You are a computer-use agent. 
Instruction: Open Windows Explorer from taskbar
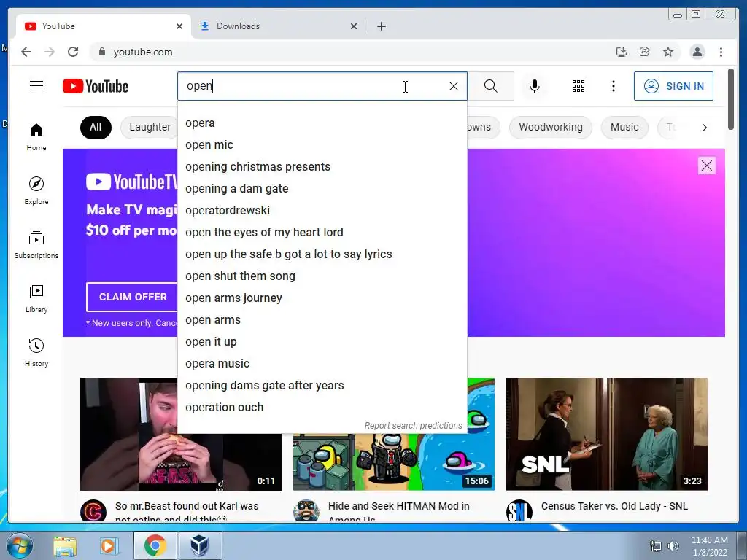tap(65, 546)
